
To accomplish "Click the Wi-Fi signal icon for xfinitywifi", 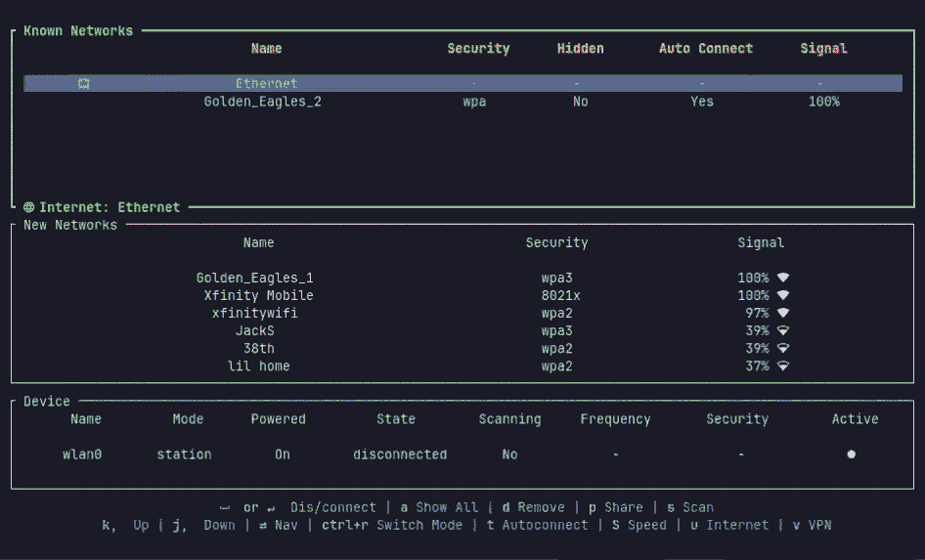I will [783, 313].
